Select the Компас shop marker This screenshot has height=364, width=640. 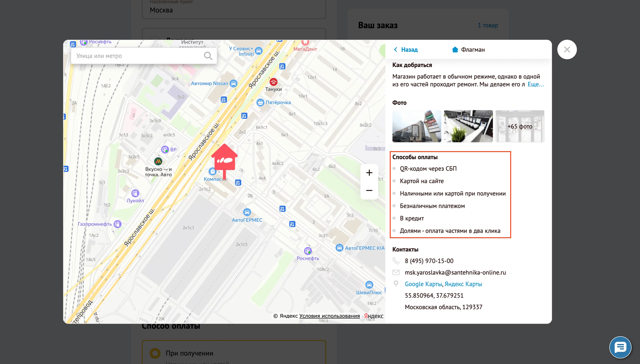pos(213,172)
